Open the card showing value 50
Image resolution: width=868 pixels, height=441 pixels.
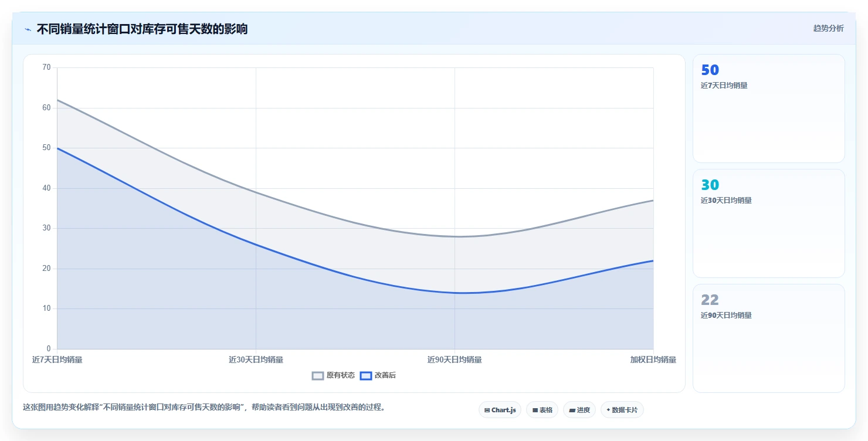click(x=768, y=108)
